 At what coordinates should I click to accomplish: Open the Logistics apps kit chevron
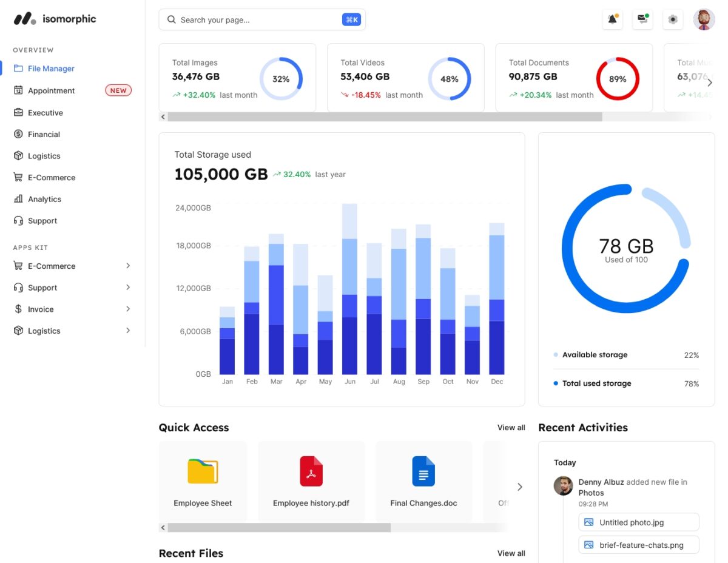(127, 331)
